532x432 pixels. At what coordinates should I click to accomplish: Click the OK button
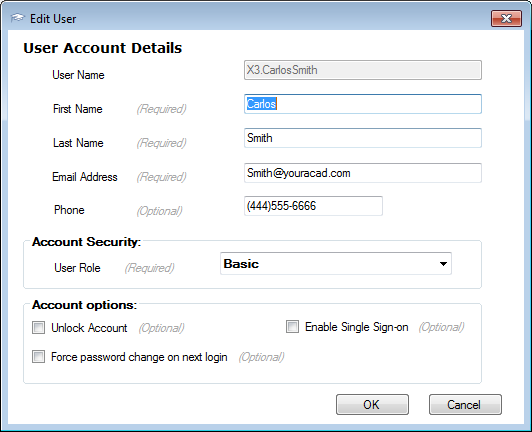(x=372, y=405)
